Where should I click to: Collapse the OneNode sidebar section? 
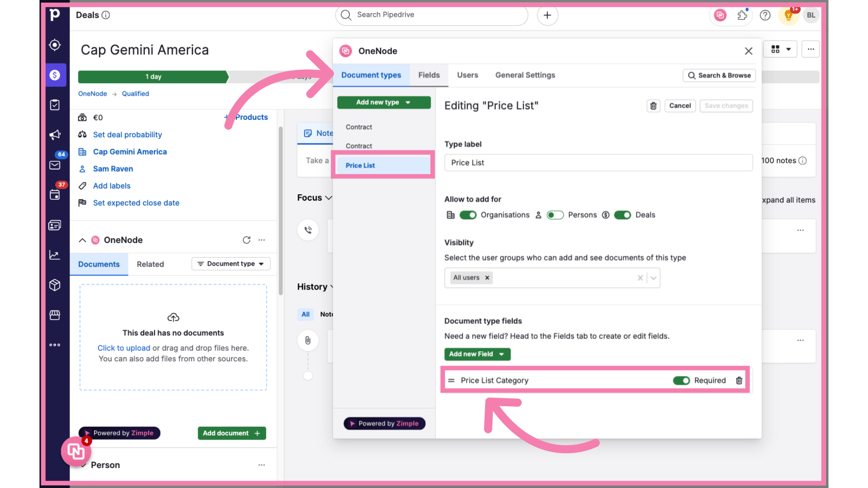pyautogui.click(x=82, y=240)
